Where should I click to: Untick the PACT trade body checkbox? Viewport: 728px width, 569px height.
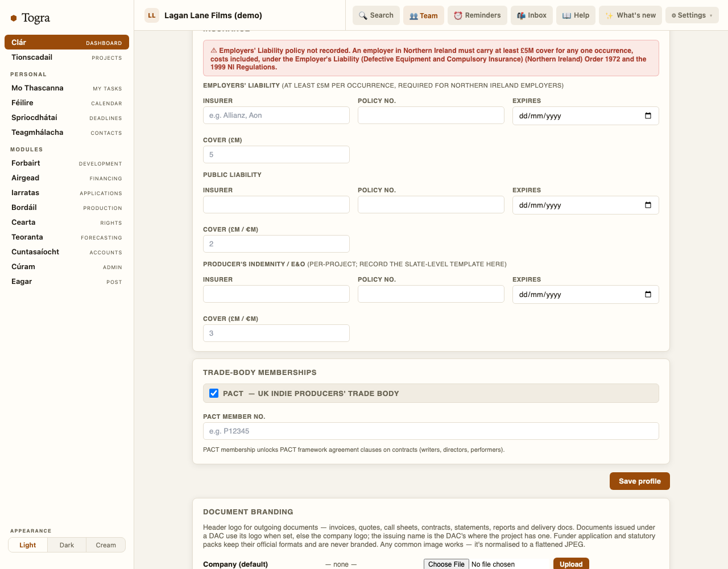coord(214,393)
